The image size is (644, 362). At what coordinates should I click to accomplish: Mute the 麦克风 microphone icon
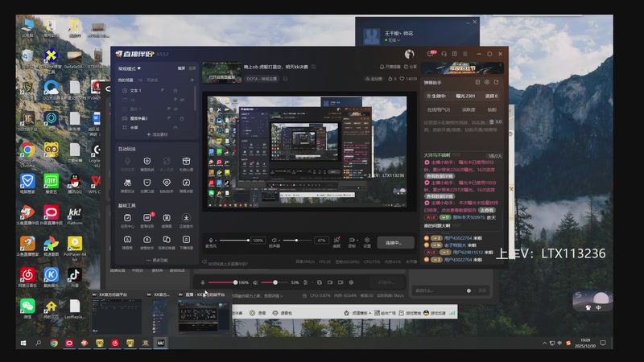tap(211, 240)
